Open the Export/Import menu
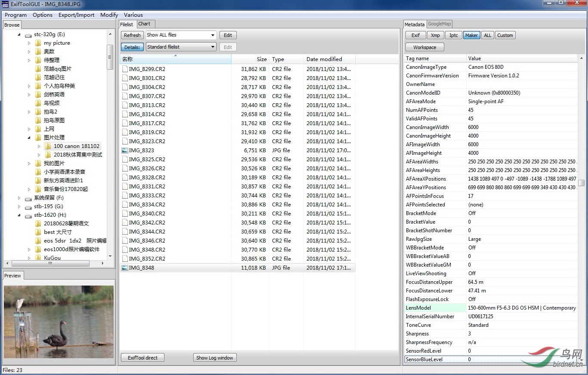The width and height of the screenshot is (588, 375). (x=77, y=15)
